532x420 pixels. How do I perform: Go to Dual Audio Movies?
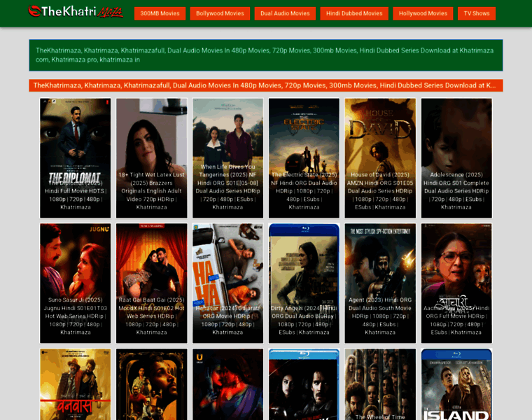click(285, 13)
